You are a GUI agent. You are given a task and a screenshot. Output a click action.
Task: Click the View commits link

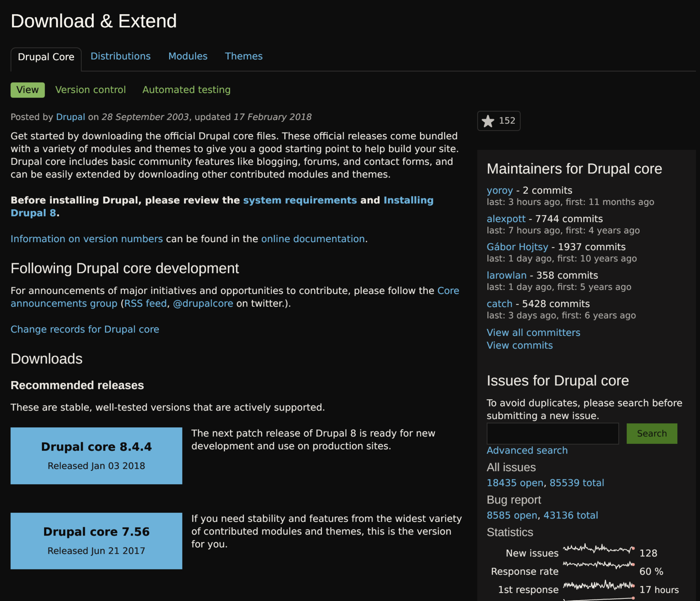(519, 345)
